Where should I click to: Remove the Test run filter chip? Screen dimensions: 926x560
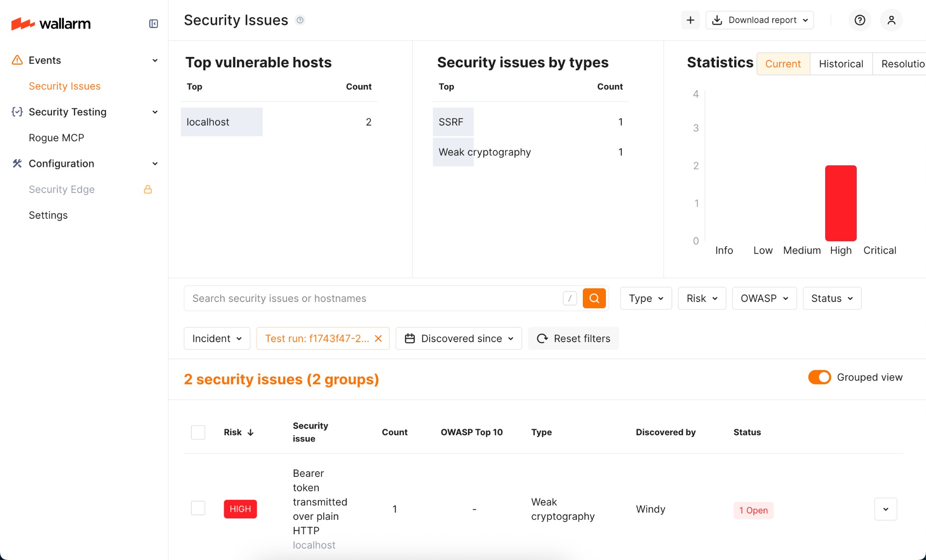tap(378, 338)
